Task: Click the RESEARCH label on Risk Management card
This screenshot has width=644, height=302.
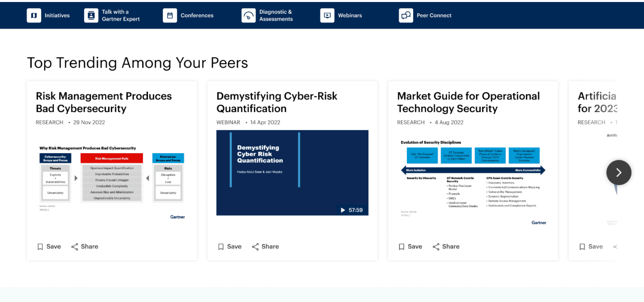Action: tap(49, 122)
